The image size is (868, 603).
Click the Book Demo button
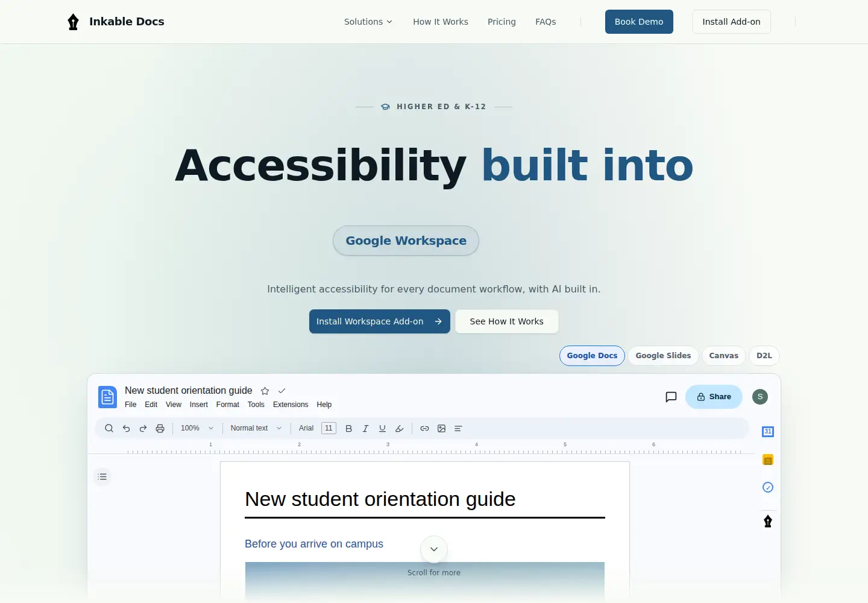[639, 22]
